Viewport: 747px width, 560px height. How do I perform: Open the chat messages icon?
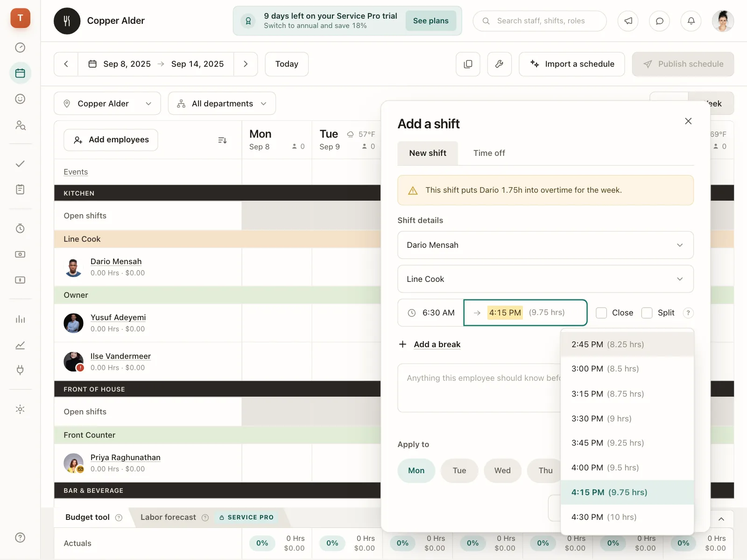[x=660, y=21]
